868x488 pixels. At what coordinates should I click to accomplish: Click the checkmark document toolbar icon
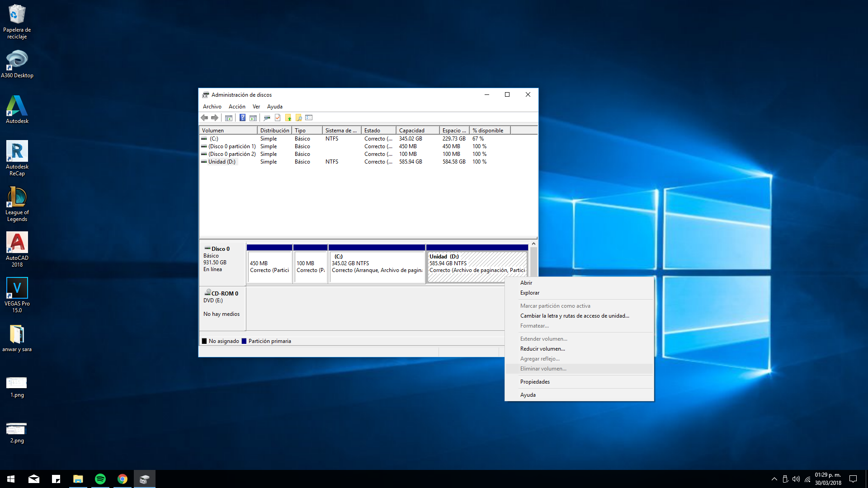pyautogui.click(x=278, y=118)
